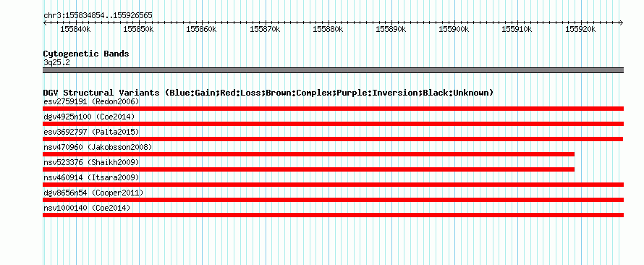Click the 155920k ruler tick label
Screen dimensions: 644x265
(x=580, y=30)
